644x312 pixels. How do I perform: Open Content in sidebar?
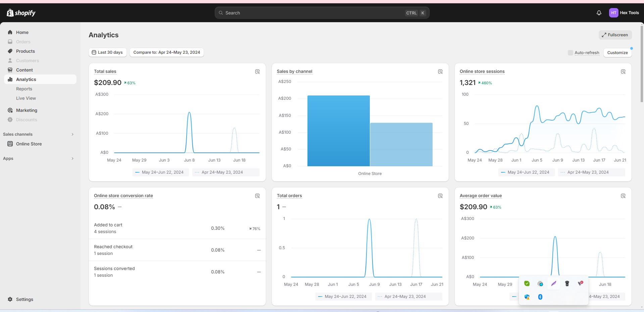click(40, 70)
